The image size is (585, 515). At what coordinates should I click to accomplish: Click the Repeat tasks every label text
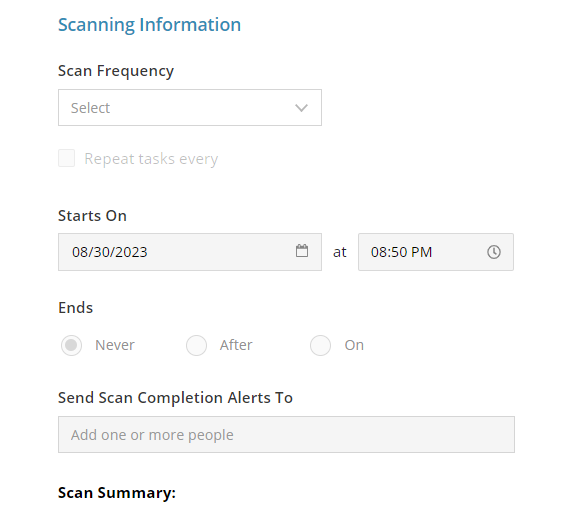[151, 159]
